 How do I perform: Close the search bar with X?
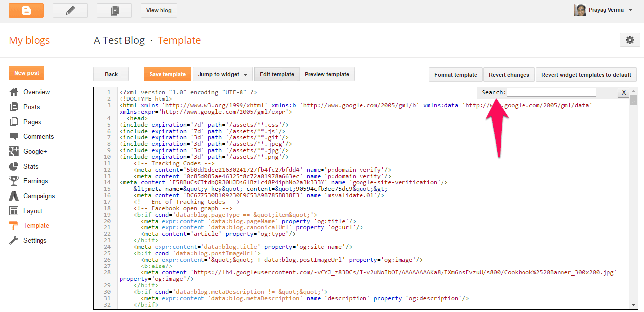(x=624, y=92)
